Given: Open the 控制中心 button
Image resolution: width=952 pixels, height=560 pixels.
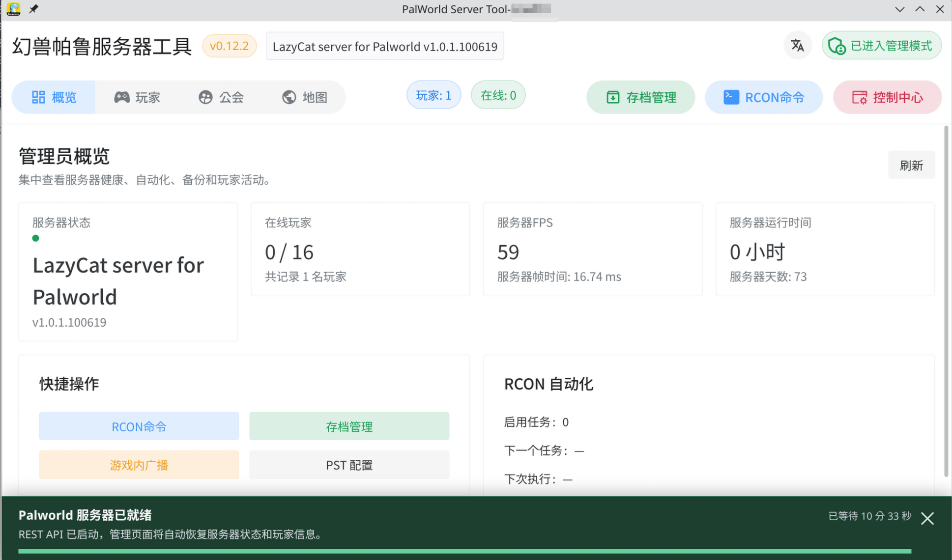Looking at the screenshot, I should (x=888, y=97).
